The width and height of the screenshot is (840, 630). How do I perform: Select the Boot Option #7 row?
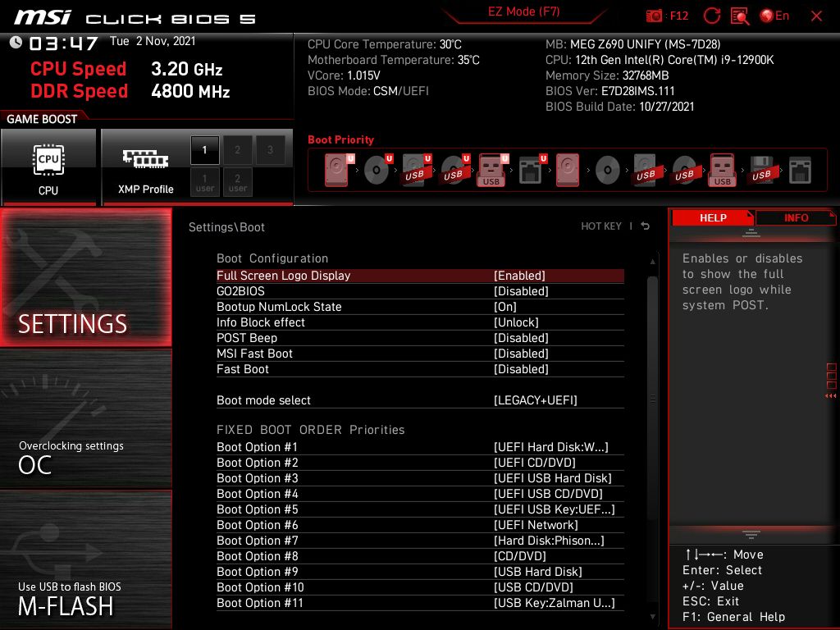[420, 540]
